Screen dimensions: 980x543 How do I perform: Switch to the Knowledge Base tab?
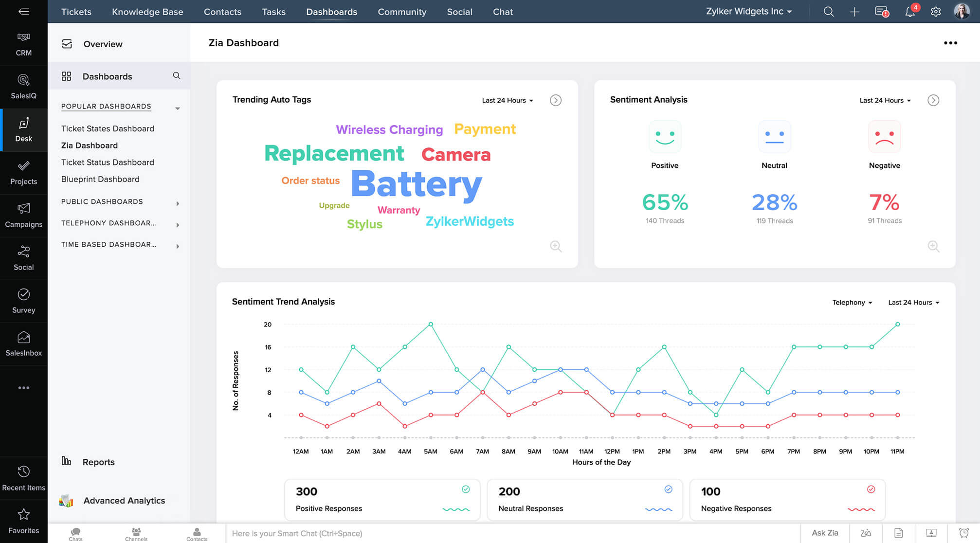coord(147,12)
